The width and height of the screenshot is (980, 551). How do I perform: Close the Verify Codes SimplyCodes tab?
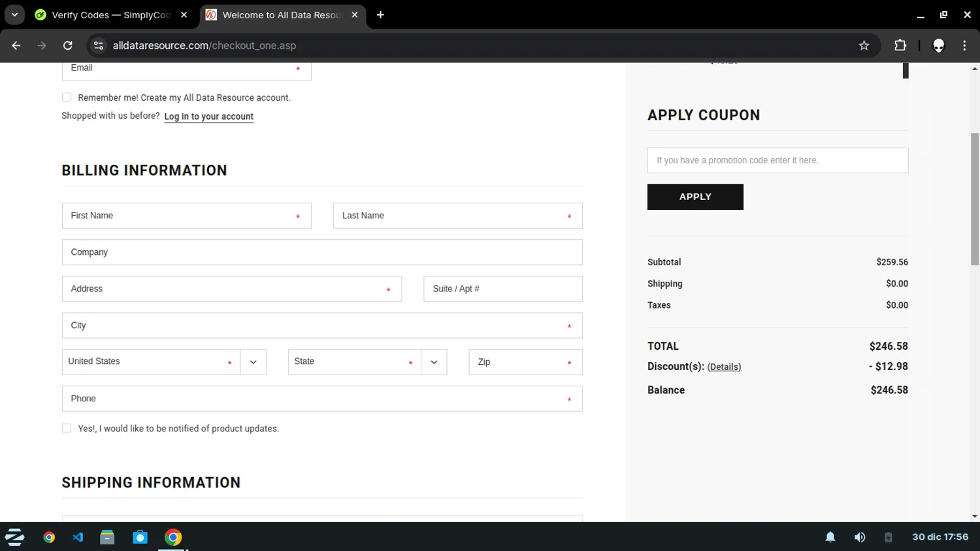pyautogui.click(x=184, y=14)
